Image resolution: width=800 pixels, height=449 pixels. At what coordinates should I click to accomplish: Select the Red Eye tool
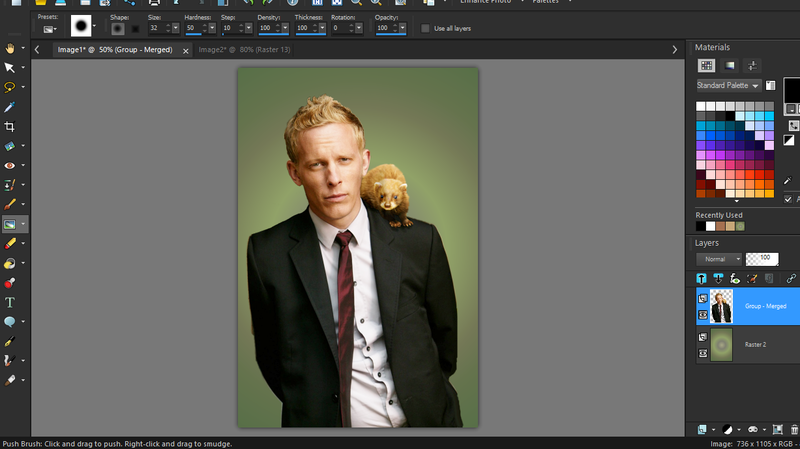click(10, 165)
